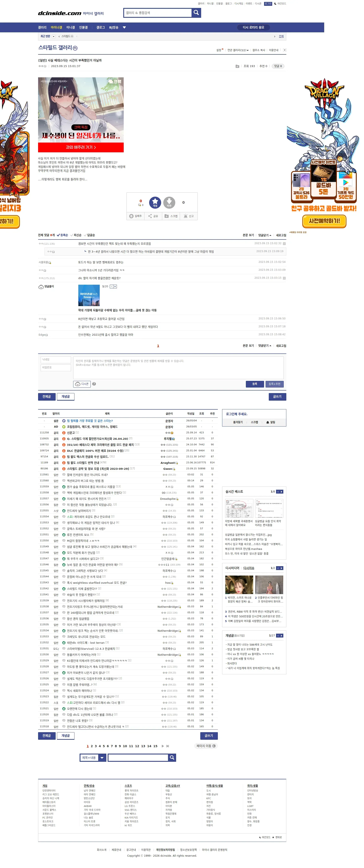Open the 디시콘 emoticon picker in comment form
Viewport: 364px width, 868px height.
82,384
